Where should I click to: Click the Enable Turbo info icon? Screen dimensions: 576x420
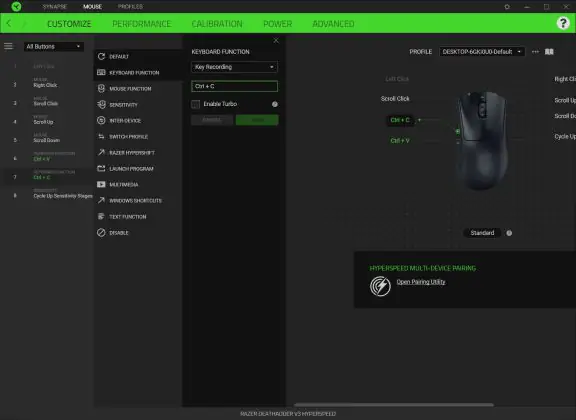275,104
